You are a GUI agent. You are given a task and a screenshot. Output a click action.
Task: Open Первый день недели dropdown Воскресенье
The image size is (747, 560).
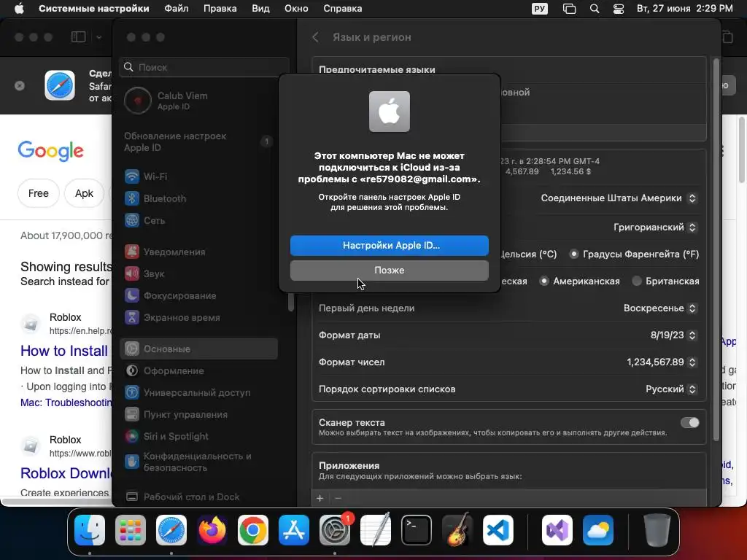(660, 308)
